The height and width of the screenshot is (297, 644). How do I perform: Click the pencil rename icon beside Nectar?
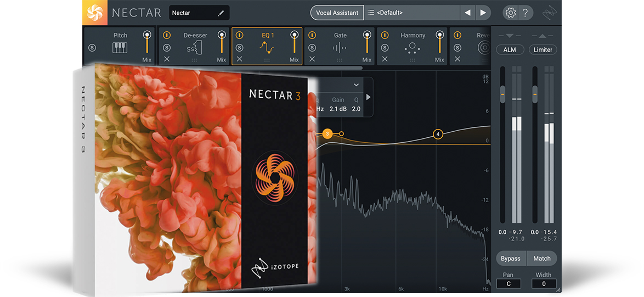pos(221,13)
